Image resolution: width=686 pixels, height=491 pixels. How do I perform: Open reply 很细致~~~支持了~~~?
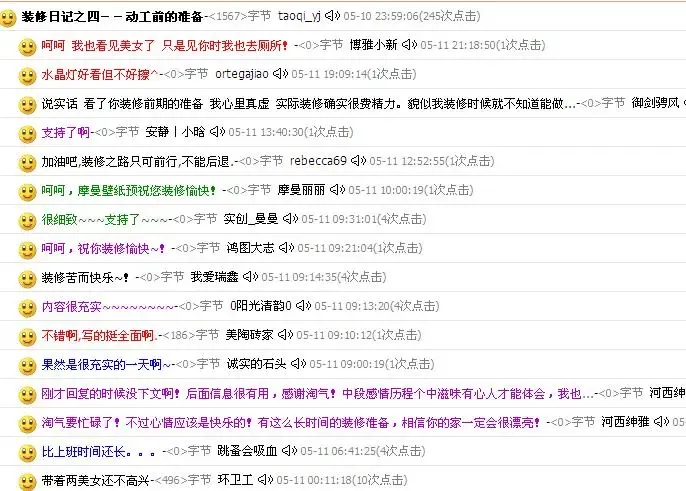(105, 219)
